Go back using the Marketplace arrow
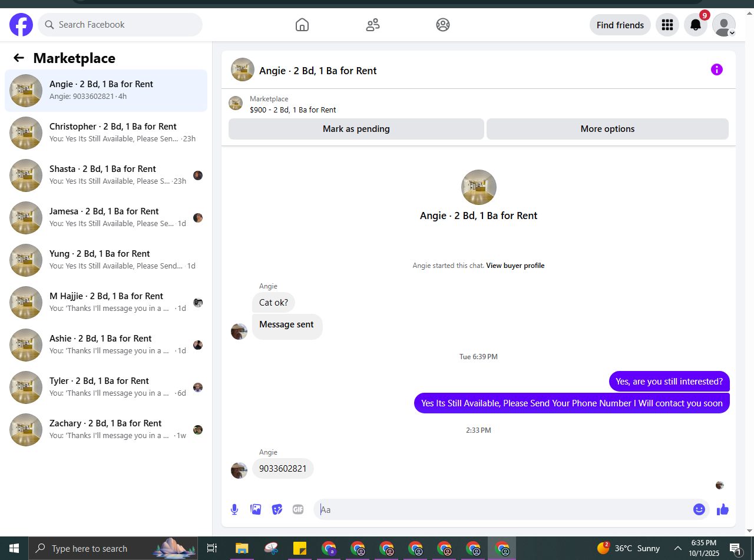754x560 pixels. coord(19,58)
